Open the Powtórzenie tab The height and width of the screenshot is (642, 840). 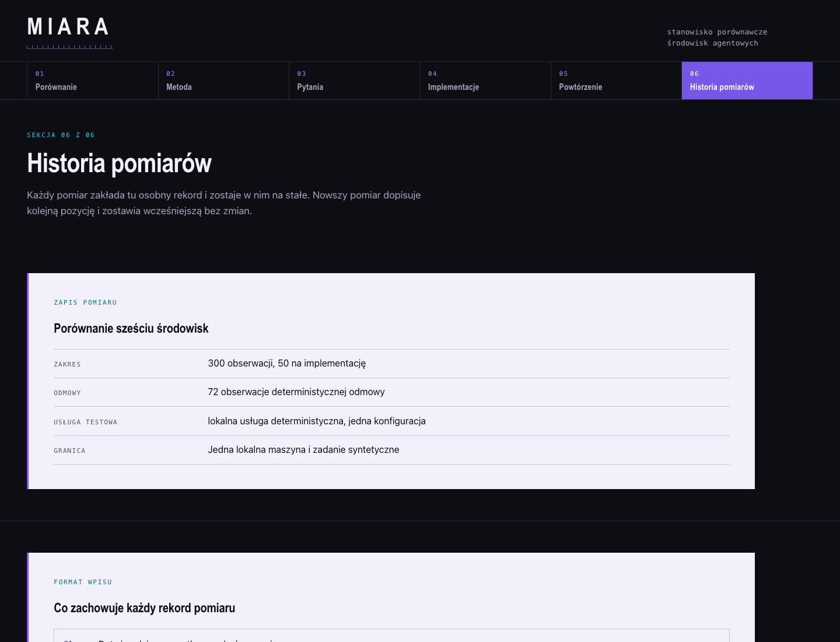point(616,81)
